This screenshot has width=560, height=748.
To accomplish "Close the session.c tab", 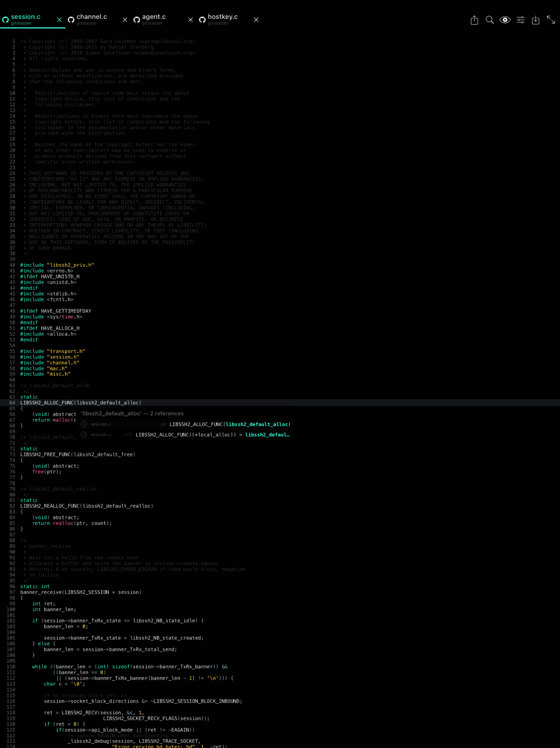I will 59,20.
